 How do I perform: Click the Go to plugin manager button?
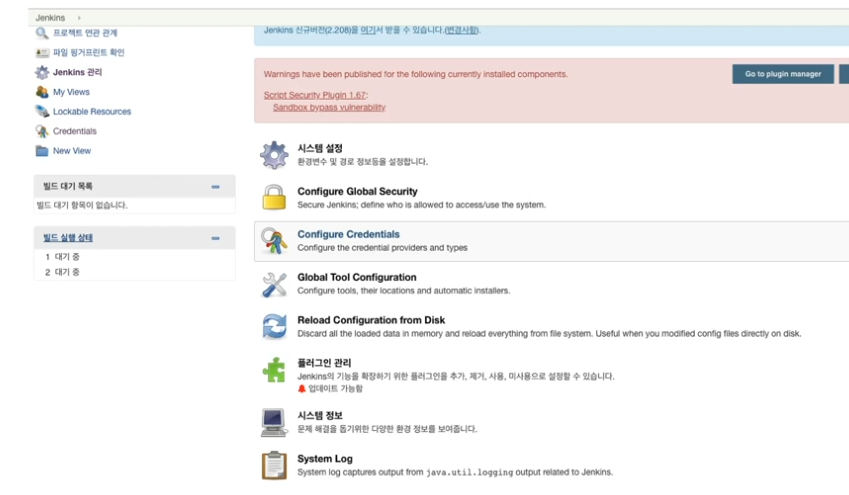click(783, 74)
